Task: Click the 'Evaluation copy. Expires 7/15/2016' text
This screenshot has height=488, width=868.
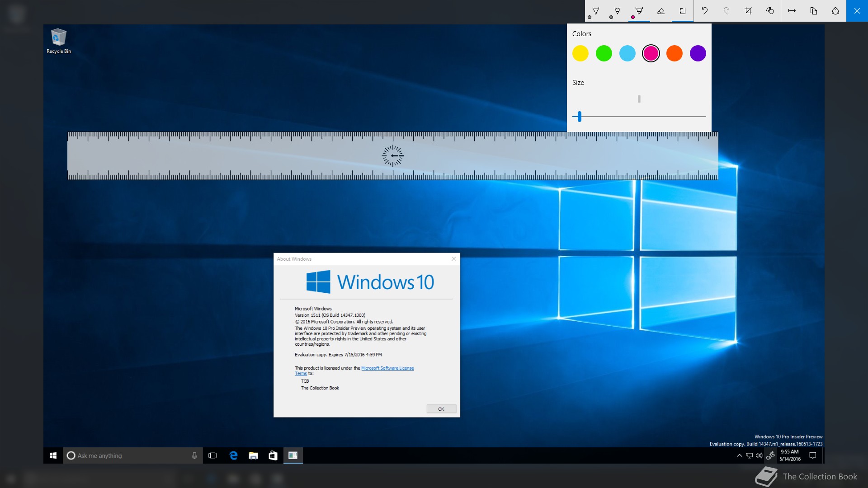Action: 338,355
